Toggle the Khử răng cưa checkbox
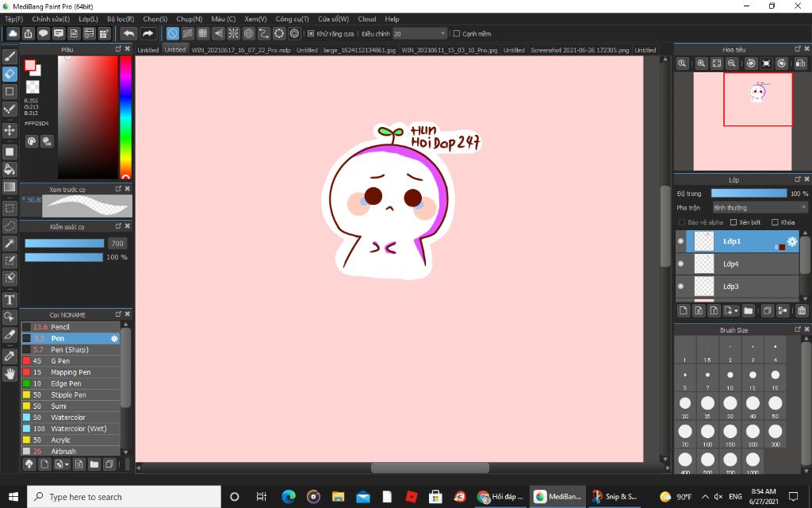The width and height of the screenshot is (812, 508). pos(311,33)
